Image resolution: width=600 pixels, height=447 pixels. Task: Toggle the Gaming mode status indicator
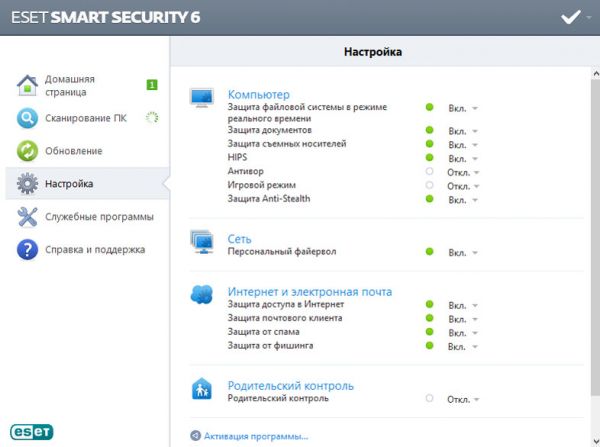429,186
